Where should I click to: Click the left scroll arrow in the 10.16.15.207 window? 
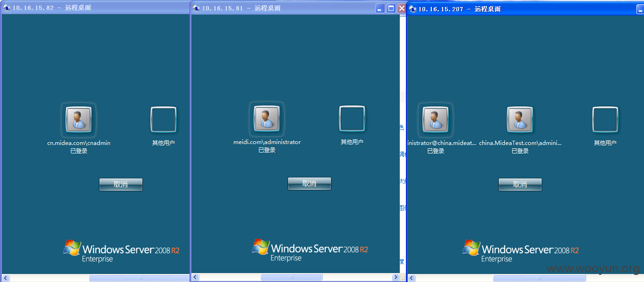pos(411,278)
